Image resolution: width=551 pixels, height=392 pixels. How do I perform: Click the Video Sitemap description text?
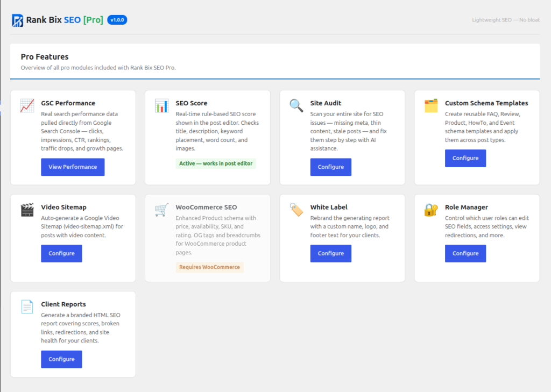82,226
